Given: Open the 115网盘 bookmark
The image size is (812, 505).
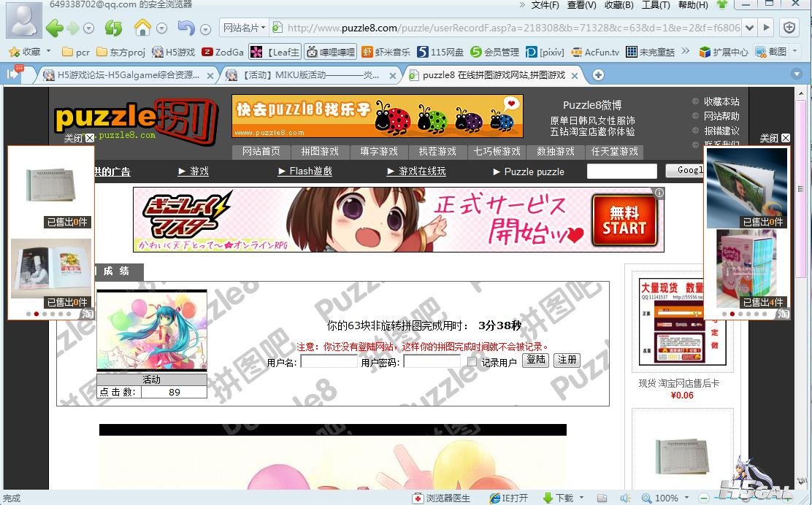Looking at the screenshot, I should point(440,52).
